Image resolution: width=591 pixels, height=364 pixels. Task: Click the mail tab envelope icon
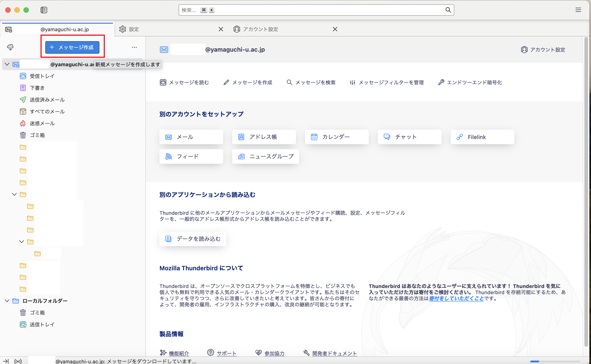pyautogui.click(x=9, y=29)
